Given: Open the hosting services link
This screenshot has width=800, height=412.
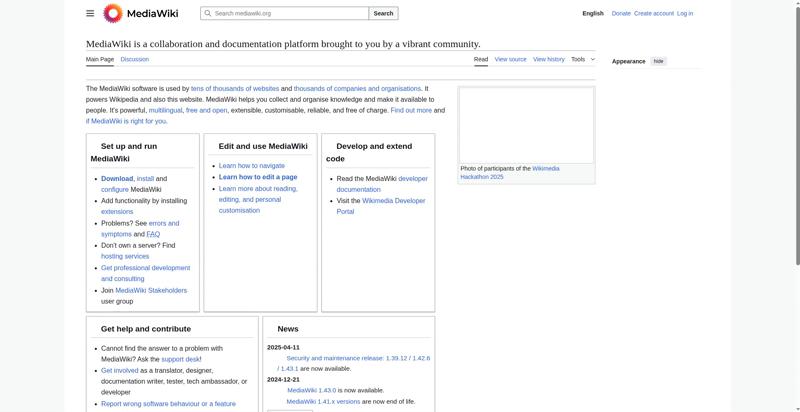Looking at the screenshot, I should pos(125,256).
